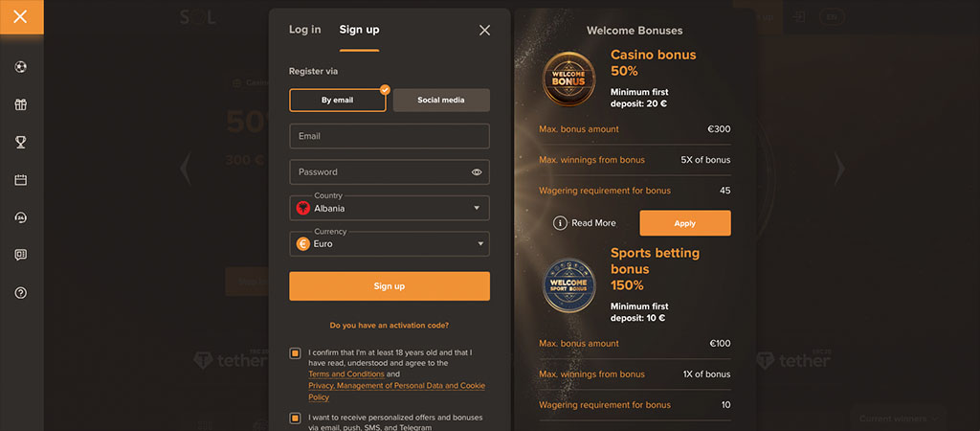Open the 24-hour support sidebar icon
This screenshot has height=431, width=980.
(21, 217)
